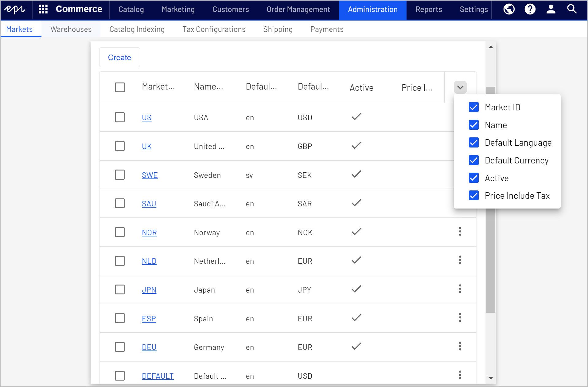Click the Episerver logo icon
Viewport: 588px width, 387px height.
point(15,9)
